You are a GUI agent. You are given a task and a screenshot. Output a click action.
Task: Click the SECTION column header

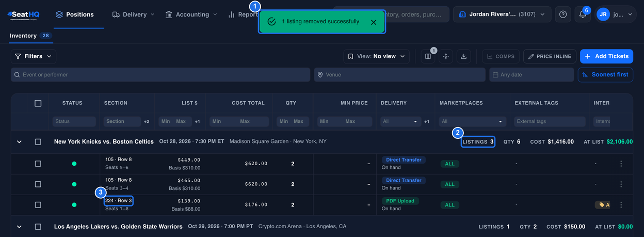coord(116,103)
